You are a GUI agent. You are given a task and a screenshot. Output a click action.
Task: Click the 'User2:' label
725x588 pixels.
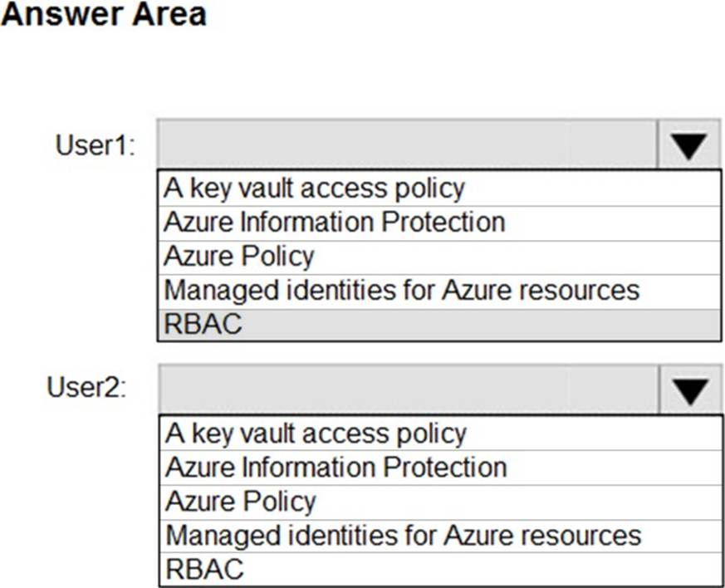tap(86, 387)
